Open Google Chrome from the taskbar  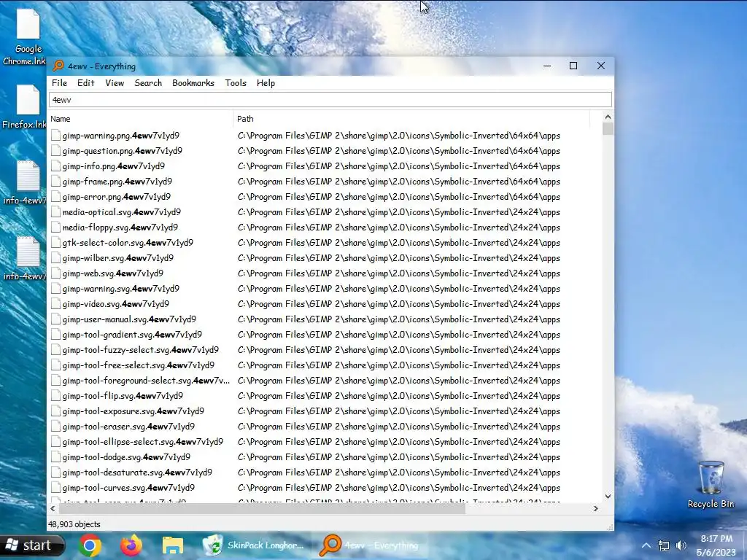(x=90, y=545)
